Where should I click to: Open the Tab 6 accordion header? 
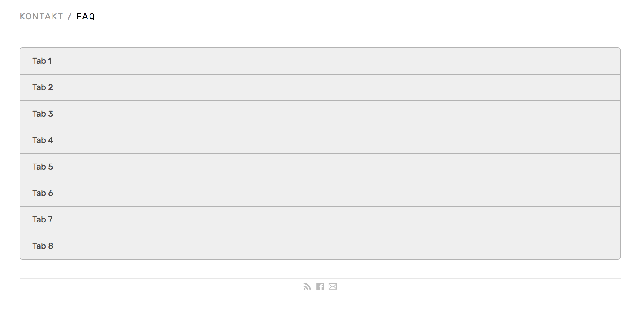tap(320, 193)
